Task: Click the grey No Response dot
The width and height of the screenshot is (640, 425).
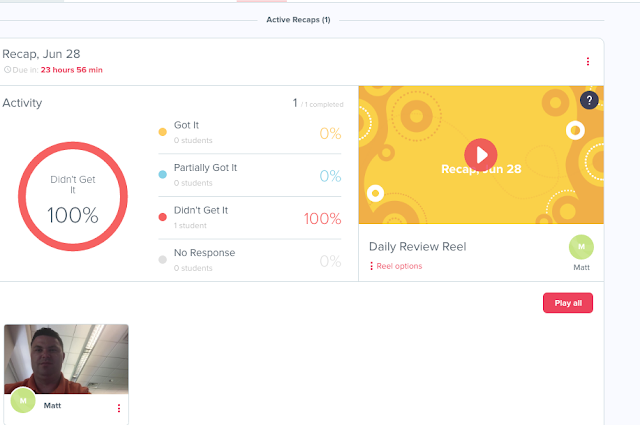Action: coord(162,260)
